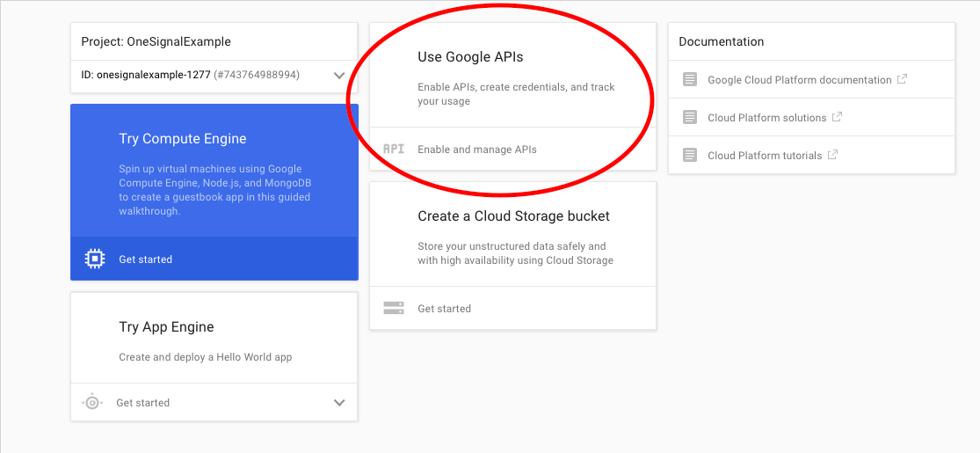980x453 pixels.
Task: Click 'Enable APIs, create credentials' description
Action: coord(516,94)
